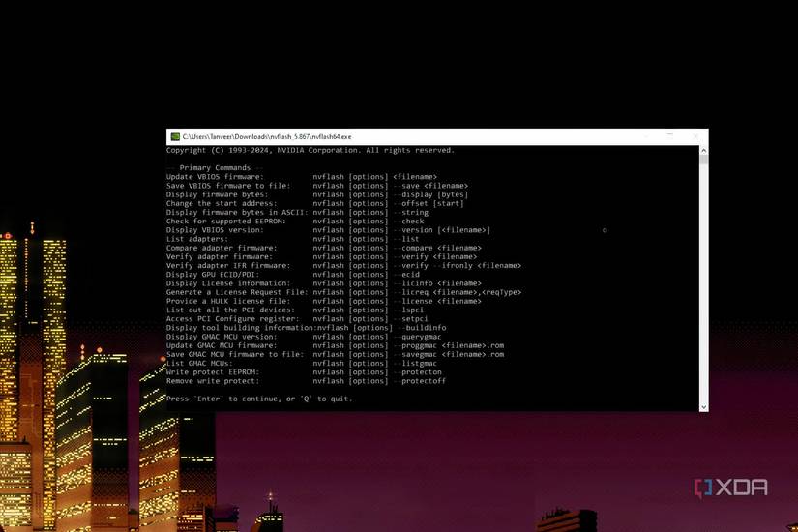Screen dimensions: 798x532
Task: Click 'List GMAC MCUs:' line
Action: (301, 364)
